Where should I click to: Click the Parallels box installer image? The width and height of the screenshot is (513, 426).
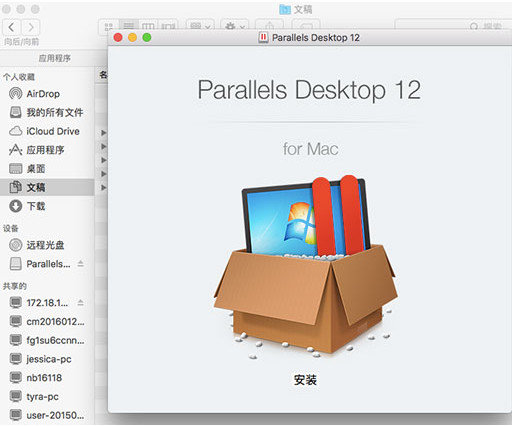pyautogui.click(x=306, y=267)
